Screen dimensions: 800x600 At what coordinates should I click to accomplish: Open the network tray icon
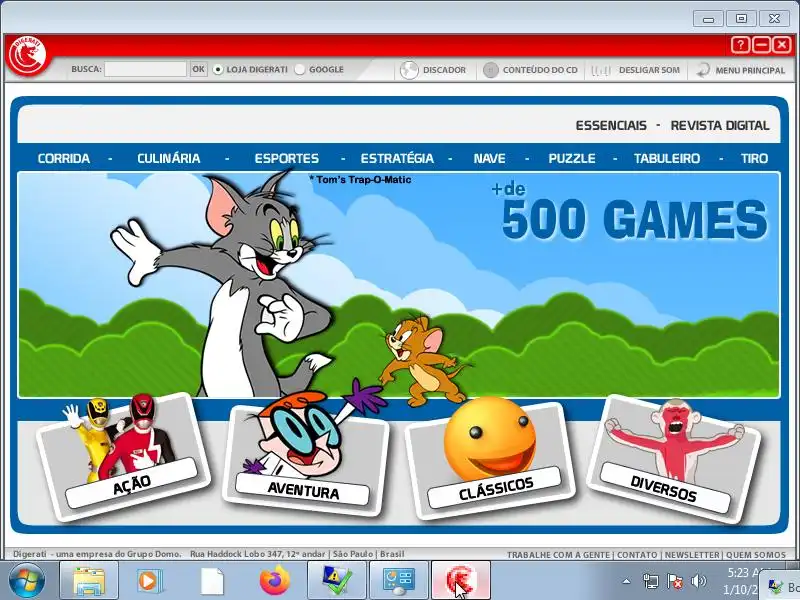click(651, 581)
